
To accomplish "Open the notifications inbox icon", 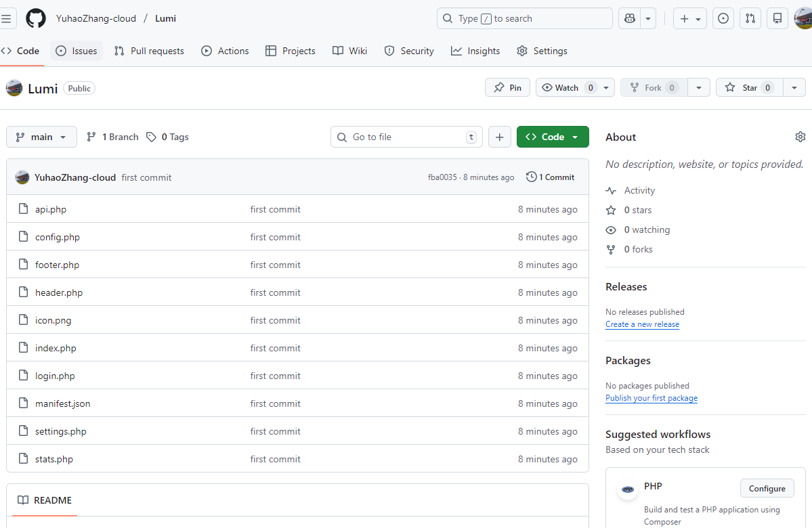I will pos(777,18).
